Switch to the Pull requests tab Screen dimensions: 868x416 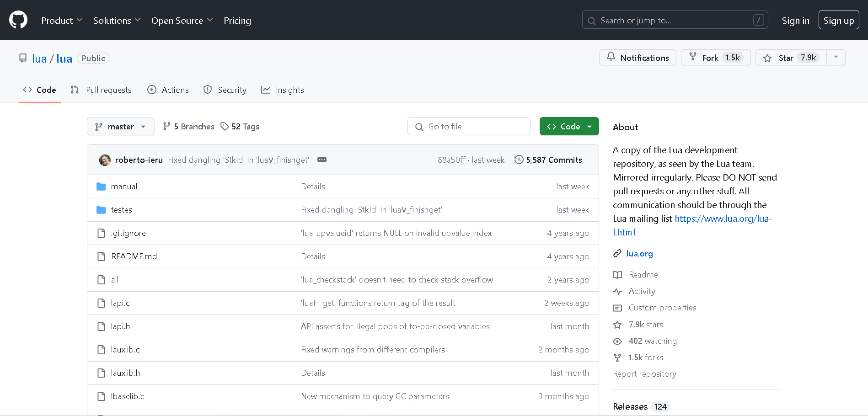[x=101, y=90]
